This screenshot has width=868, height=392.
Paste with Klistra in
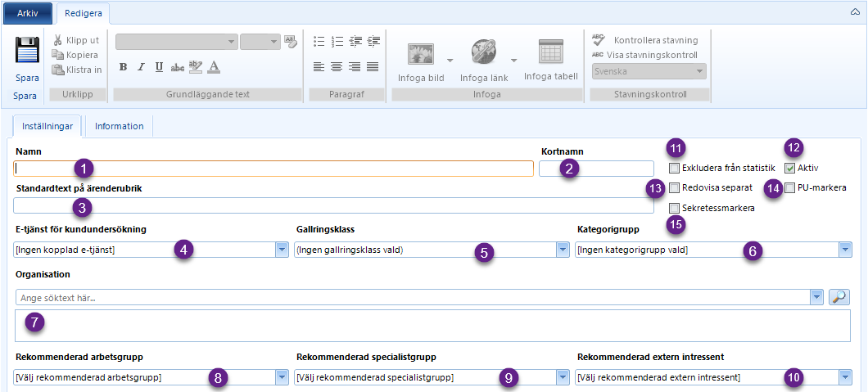pyautogui.click(x=76, y=70)
